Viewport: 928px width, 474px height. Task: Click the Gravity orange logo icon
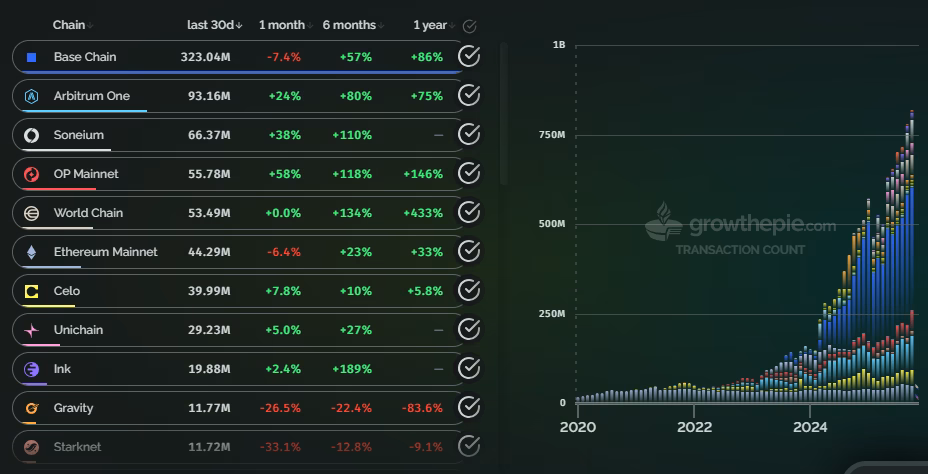pyautogui.click(x=31, y=408)
